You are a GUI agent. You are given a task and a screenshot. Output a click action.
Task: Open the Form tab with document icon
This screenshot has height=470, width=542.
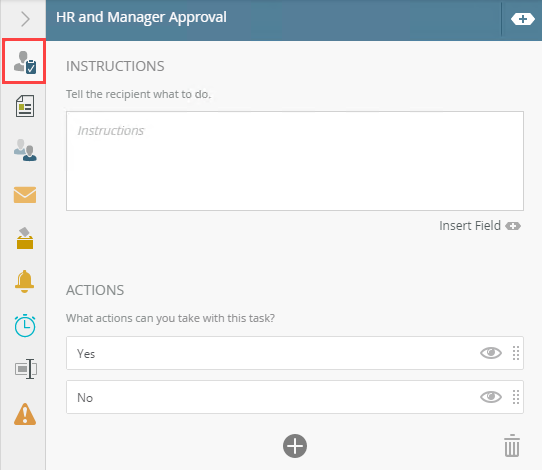(25, 106)
